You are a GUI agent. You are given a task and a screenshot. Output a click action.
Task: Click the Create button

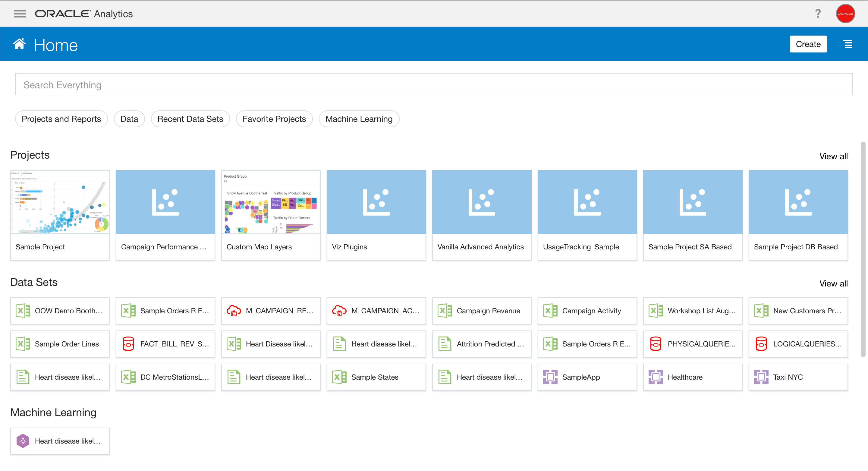pyautogui.click(x=808, y=44)
